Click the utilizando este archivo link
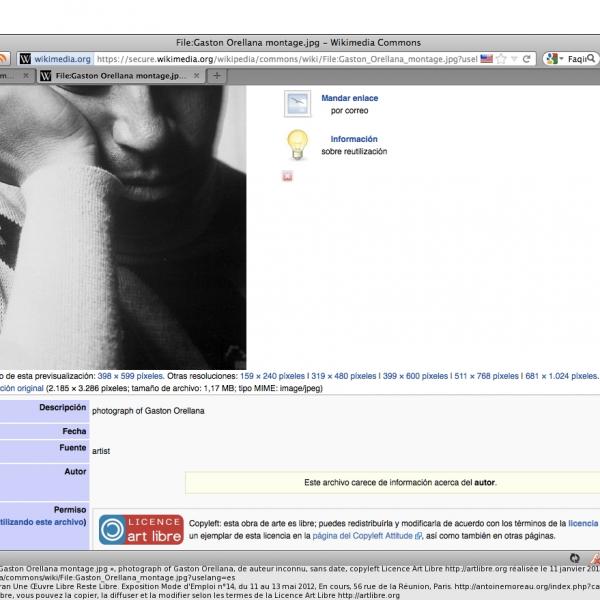 tap(43, 522)
